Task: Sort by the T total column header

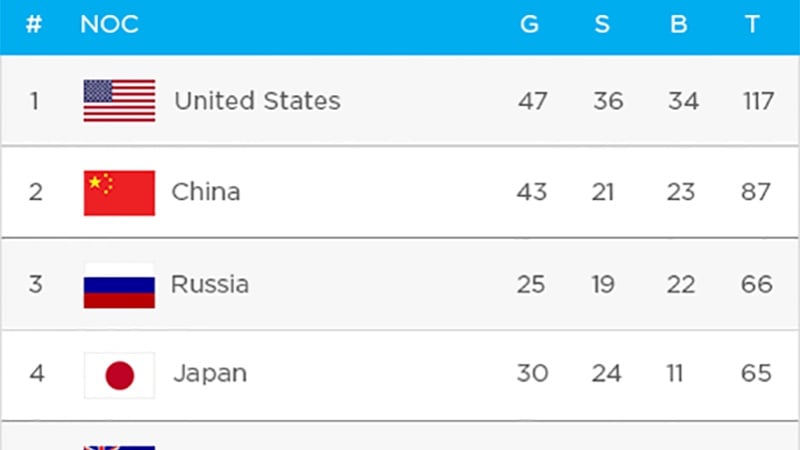Action: click(753, 25)
